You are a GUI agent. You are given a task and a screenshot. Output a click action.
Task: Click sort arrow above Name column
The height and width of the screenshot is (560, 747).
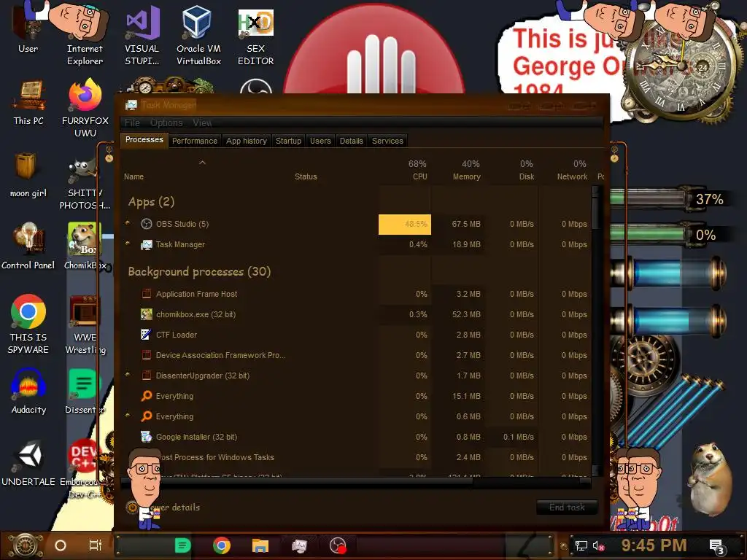[x=203, y=163]
